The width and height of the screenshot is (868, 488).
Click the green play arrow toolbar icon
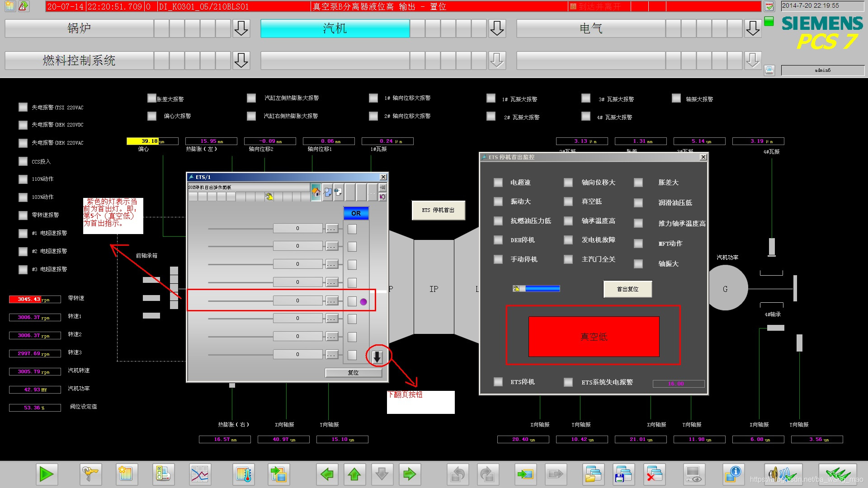46,474
